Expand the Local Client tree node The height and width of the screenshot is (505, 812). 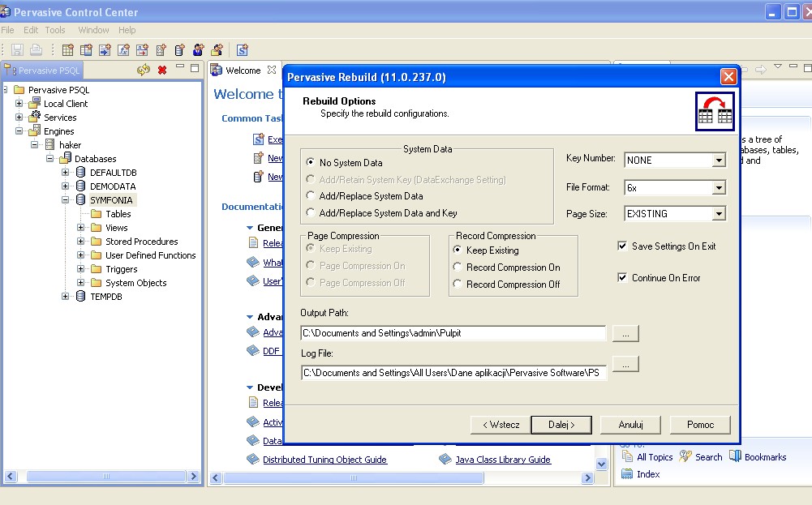pyautogui.click(x=19, y=103)
